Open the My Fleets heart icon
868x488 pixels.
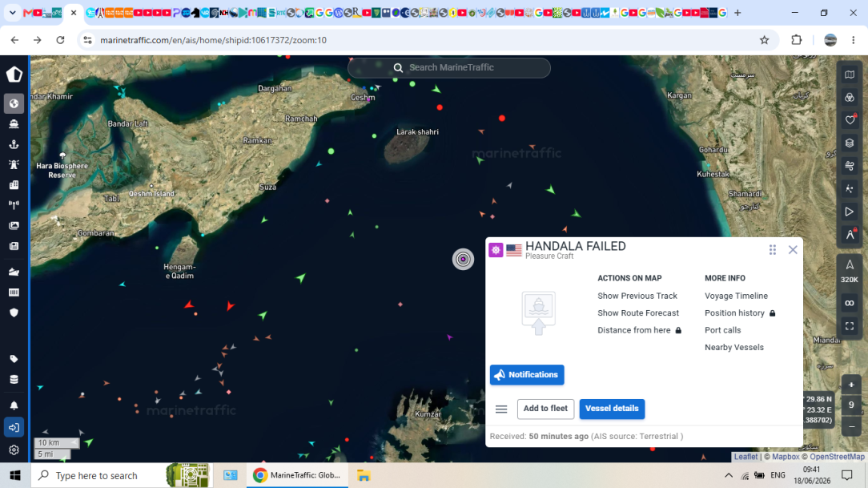pyautogui.click(x=849, y=119)
